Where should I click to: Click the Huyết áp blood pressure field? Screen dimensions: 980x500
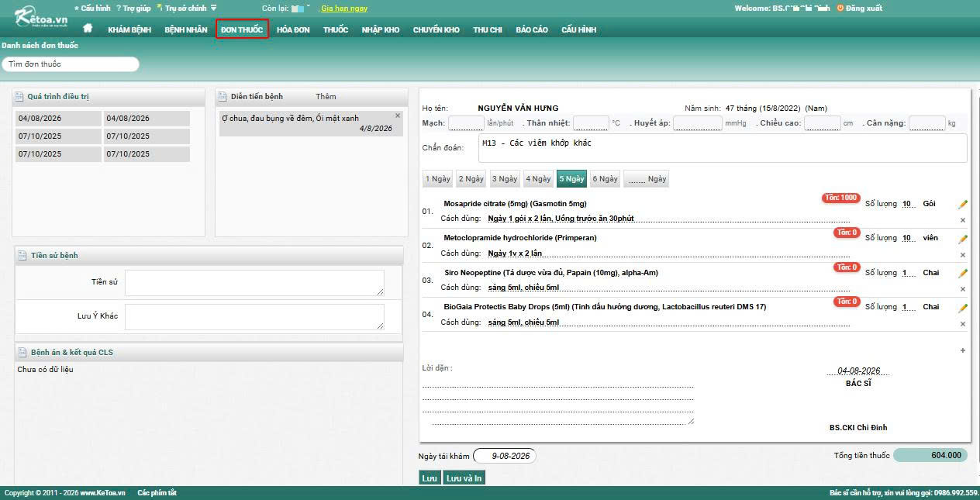698,123
